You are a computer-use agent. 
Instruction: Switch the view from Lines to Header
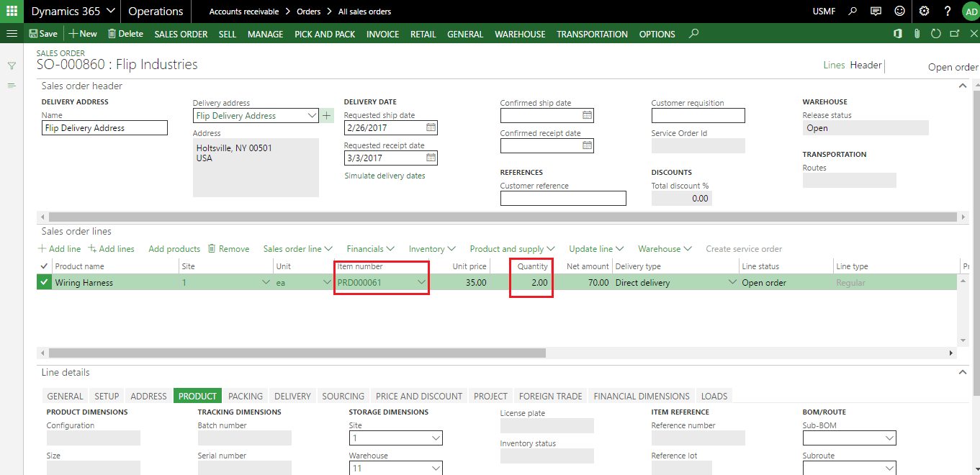coord(866,65)
